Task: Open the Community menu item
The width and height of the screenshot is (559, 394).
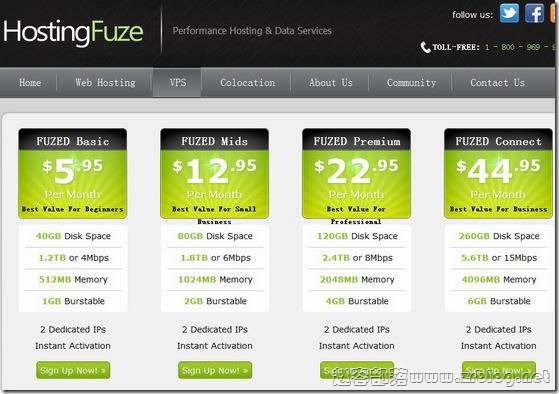Action: tap(411, 83)
